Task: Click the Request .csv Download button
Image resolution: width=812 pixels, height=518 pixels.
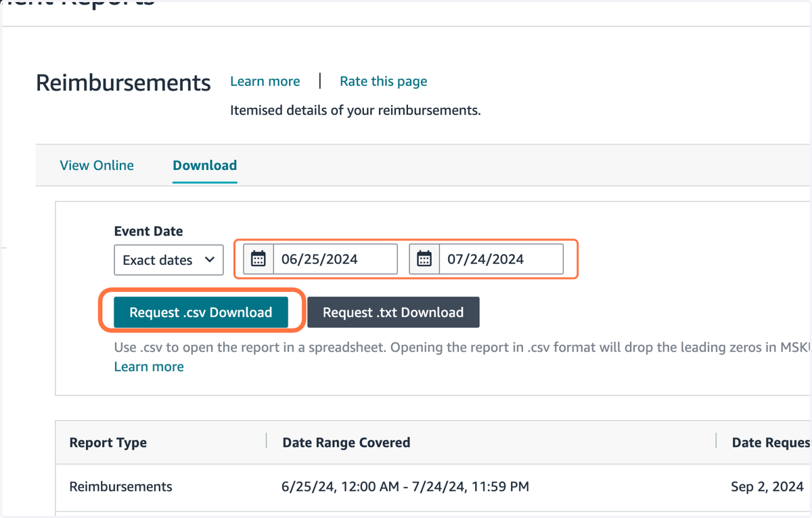Action: 201,312
